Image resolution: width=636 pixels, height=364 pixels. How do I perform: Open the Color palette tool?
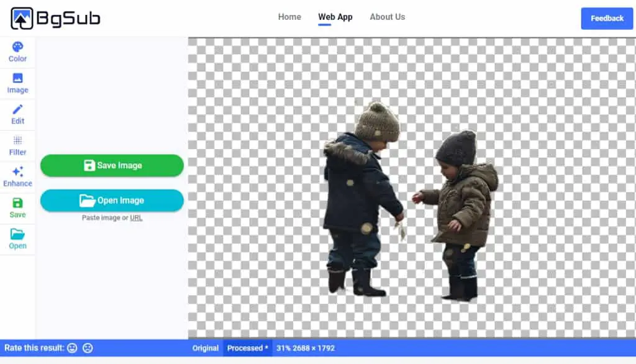(17, 52)
